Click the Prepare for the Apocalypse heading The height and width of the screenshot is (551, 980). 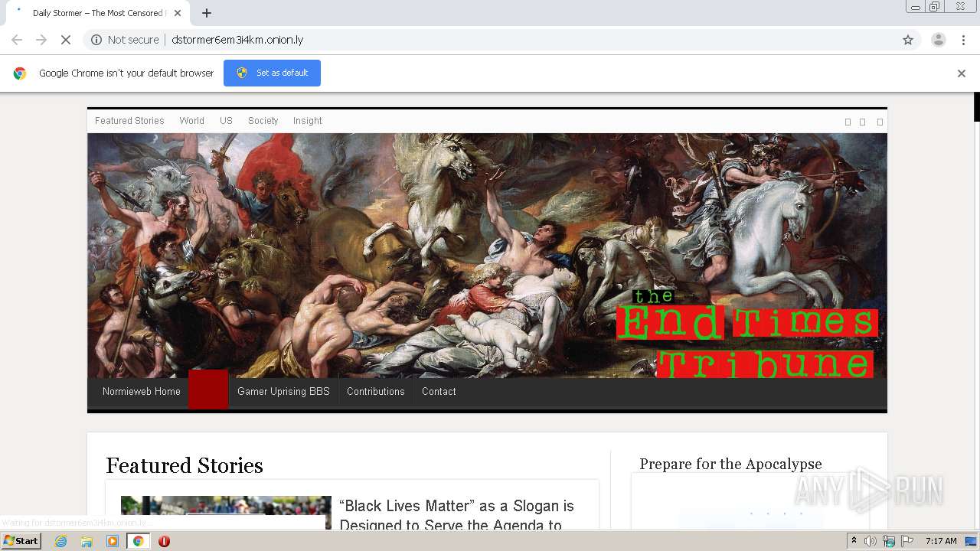point(730,464)
